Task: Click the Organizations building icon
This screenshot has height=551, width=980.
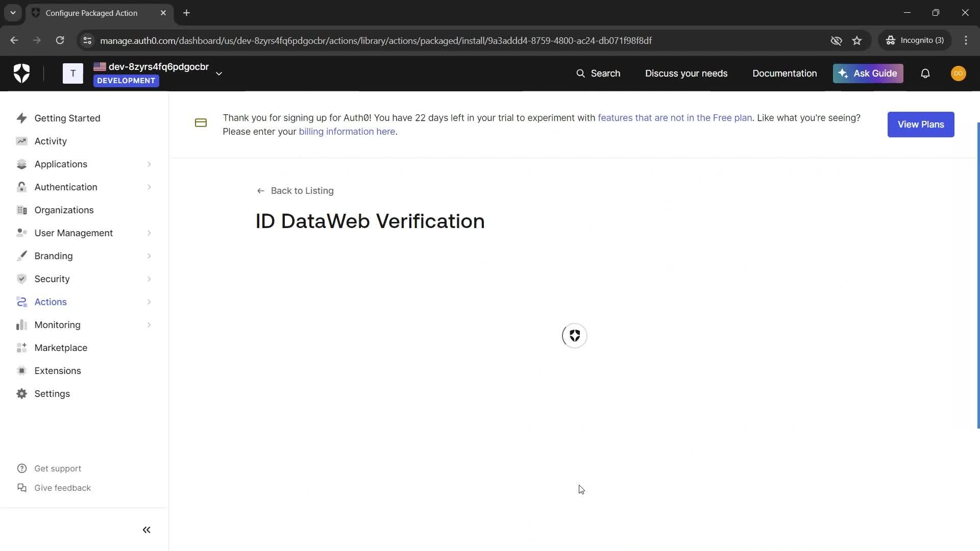Action: [21, 210]
